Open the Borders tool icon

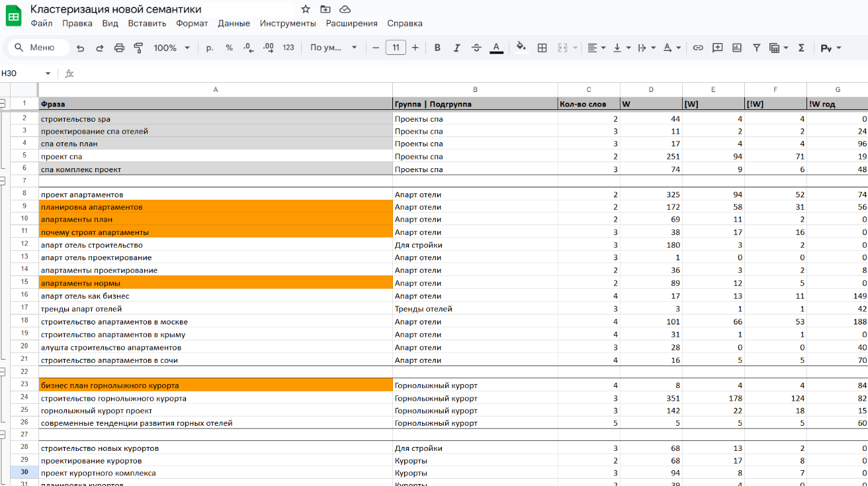point(542,48)
